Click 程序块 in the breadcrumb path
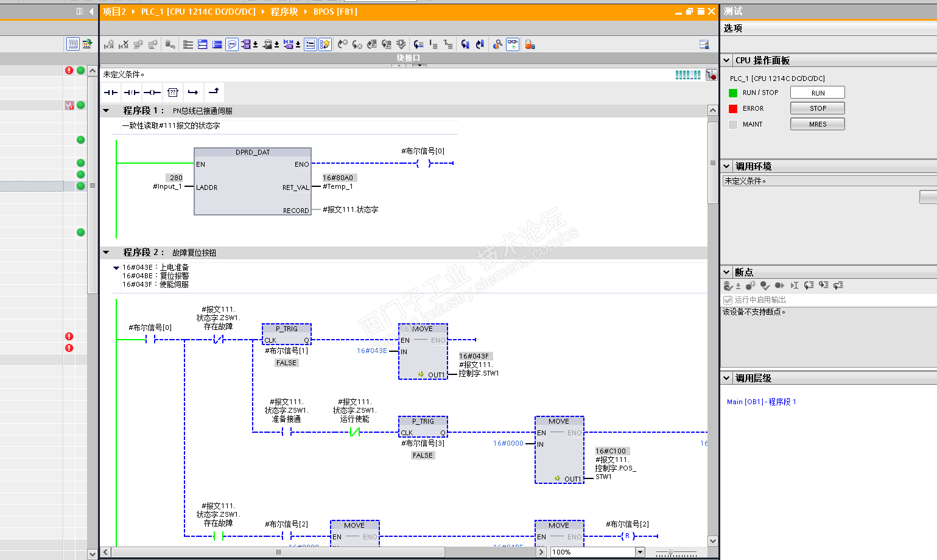Image resolution: width=937 pixels, height=560 pixels. click(x=284, y=12)
